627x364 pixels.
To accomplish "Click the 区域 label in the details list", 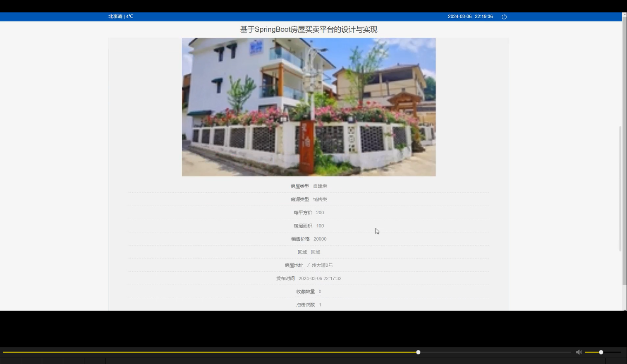I will (302, 252).
